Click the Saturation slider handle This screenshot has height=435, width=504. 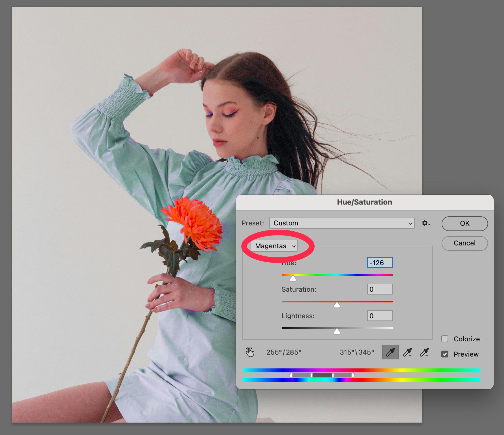coord(337,305)
